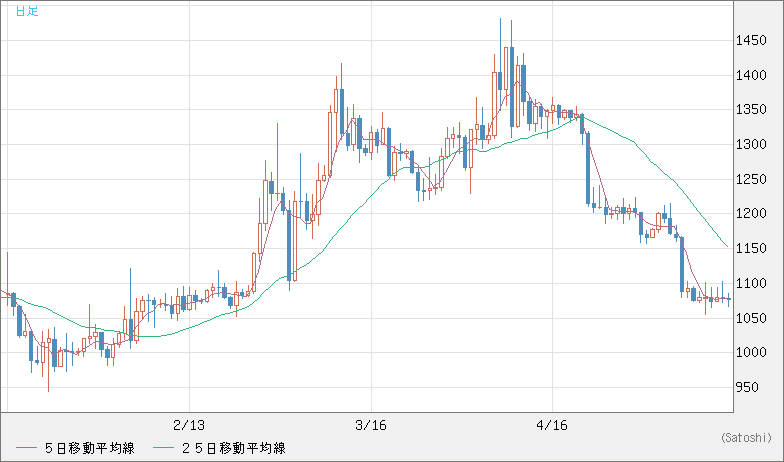Screen dimensions: 784x462
Task: Click the 2/13 date axis label
Action: tap(189, 426)
